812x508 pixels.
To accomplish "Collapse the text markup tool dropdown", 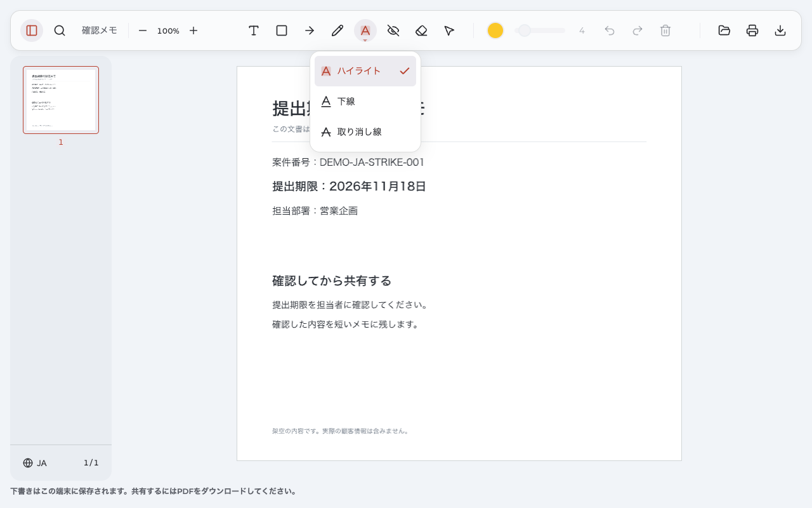I will pyautogui.click(x=365, y=30).
